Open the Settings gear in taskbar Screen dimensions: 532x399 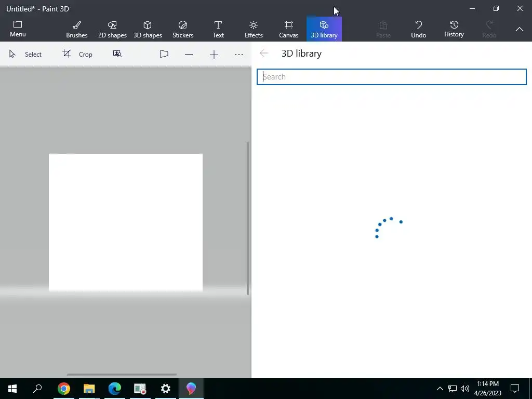point(165,389)
